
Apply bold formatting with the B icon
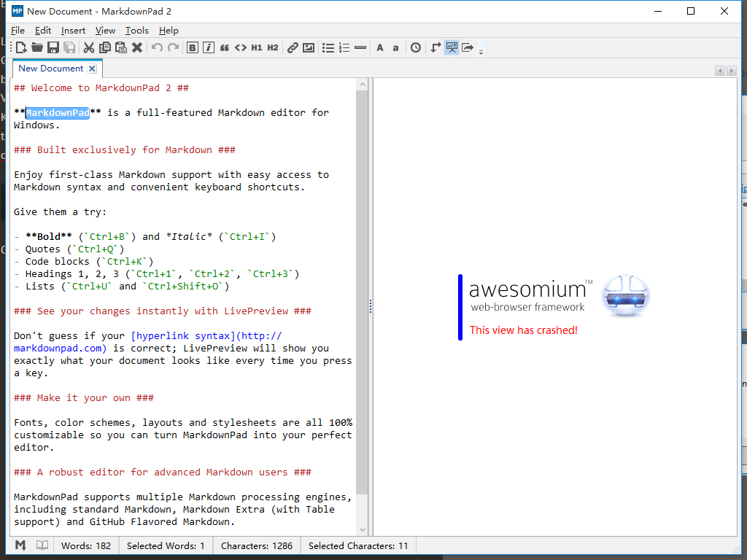pos(193,47)
